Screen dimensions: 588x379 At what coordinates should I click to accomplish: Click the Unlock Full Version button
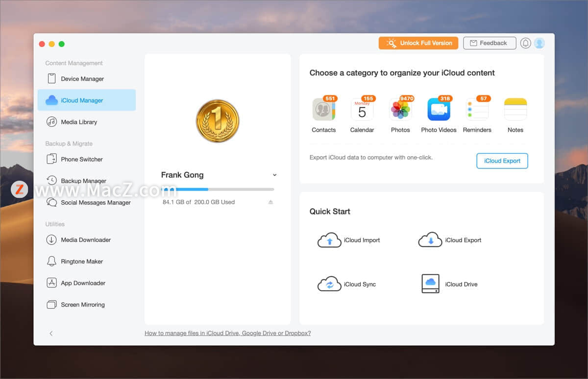[x=418, y=43]
